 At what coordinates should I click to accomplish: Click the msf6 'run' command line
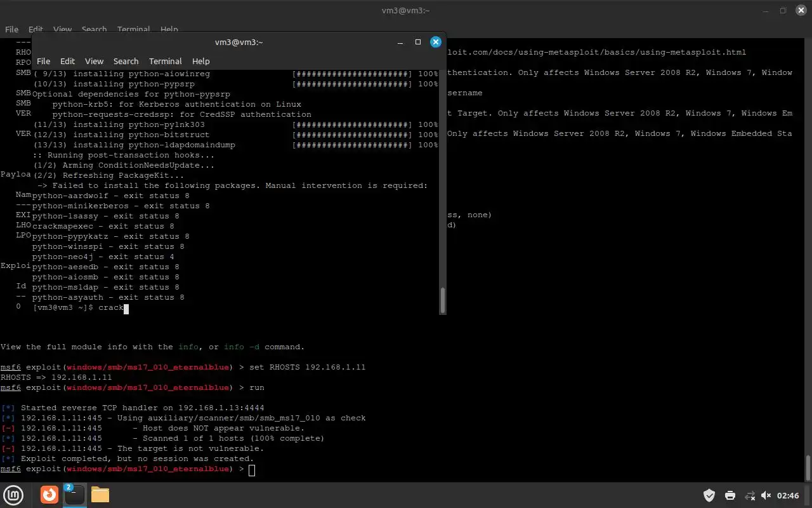click(132, 387)
